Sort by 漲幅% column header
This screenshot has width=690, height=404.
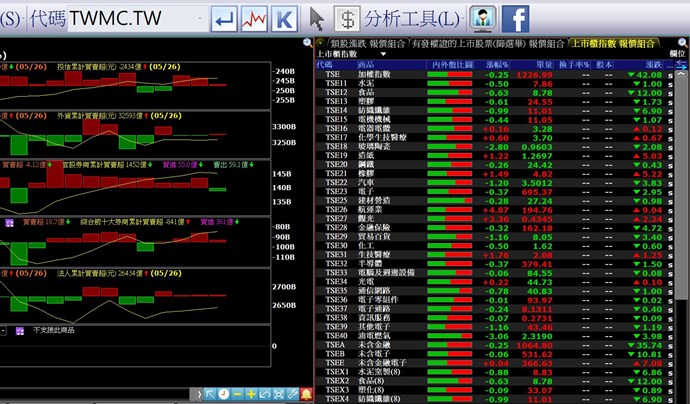coord(497,65)
